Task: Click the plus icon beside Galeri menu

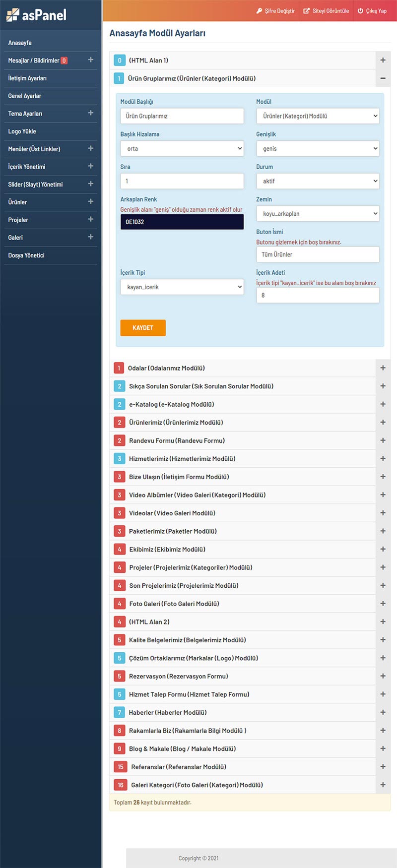Action: pyautogui.click(x=90, y=237)
